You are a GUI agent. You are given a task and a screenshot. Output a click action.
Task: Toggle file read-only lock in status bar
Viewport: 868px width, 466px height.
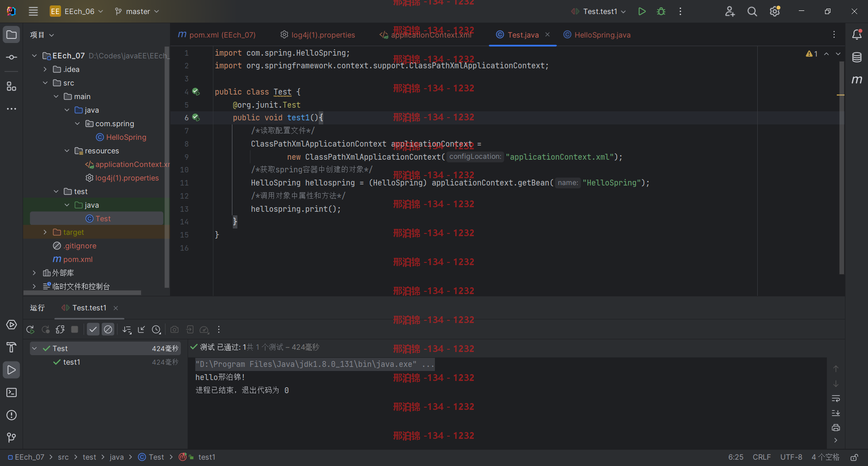point(854,457)
